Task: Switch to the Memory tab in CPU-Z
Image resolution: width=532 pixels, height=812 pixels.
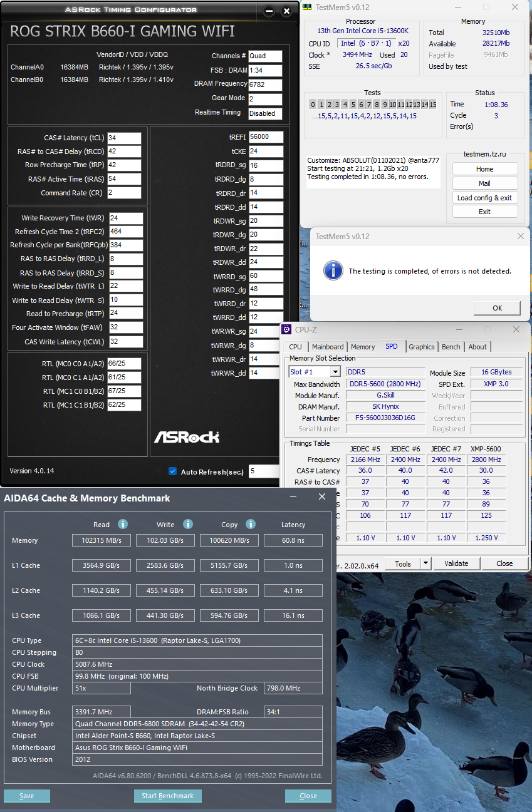Action: 363,347
